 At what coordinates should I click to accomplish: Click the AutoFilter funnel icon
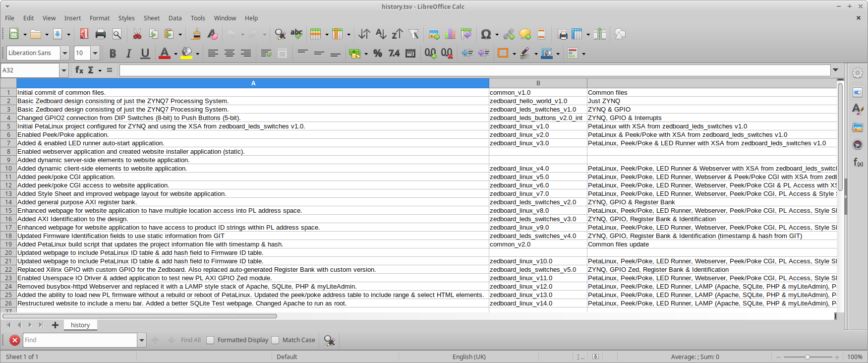tap(413, 34)
